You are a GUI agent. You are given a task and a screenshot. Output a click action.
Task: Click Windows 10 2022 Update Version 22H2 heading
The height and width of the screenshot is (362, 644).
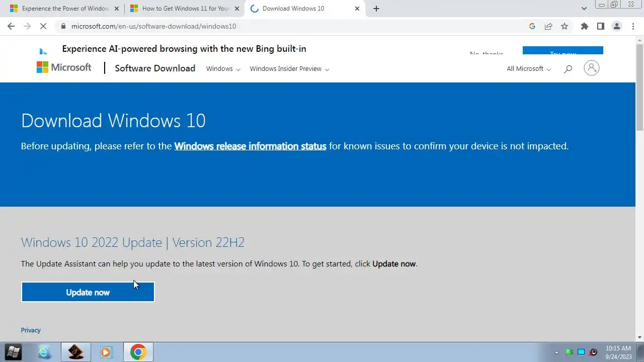[x=133, y=242]
